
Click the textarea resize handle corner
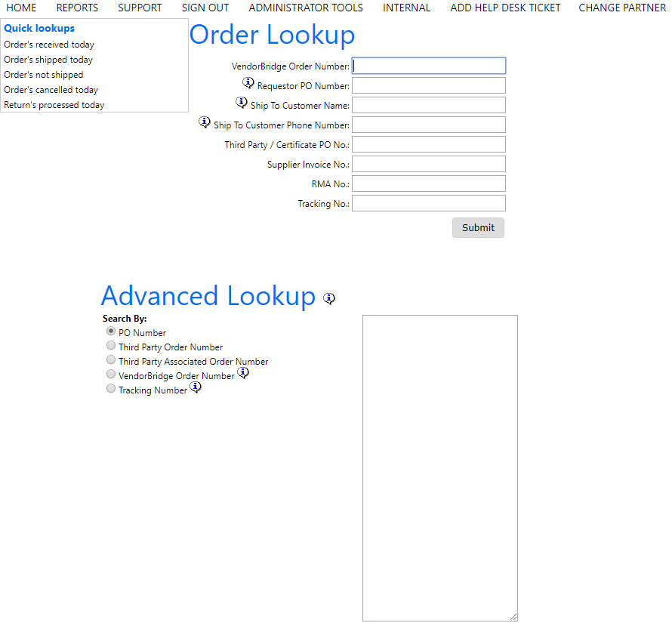tap(514, 618)
